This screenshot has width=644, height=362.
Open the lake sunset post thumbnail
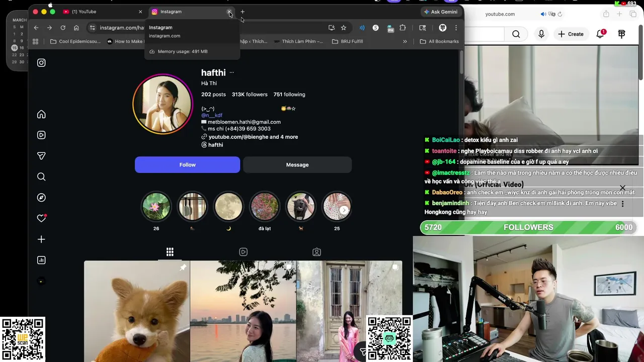coord(243,311)
